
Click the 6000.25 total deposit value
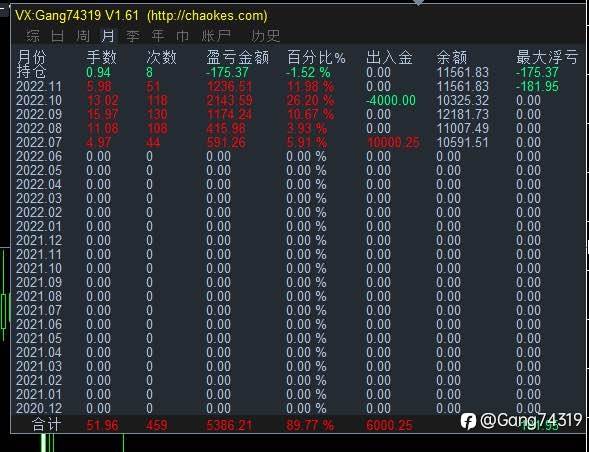tap(390, 425)
